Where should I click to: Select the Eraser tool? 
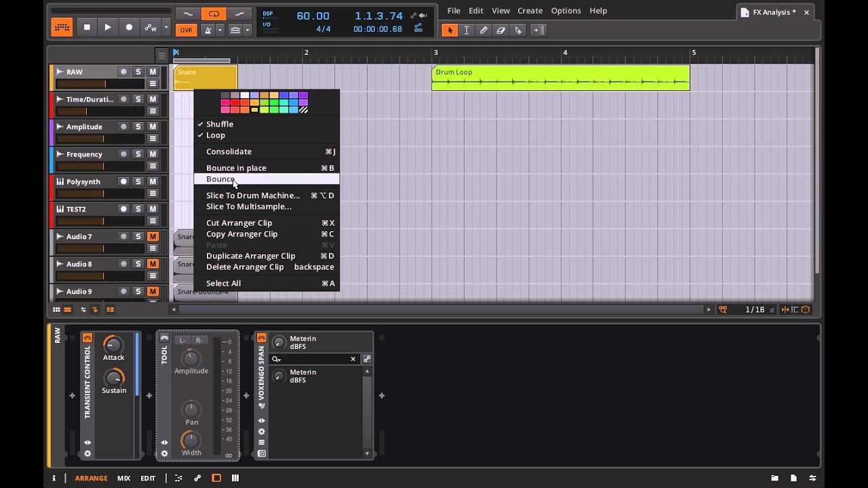pyautogui.click(x=500, y=30)
